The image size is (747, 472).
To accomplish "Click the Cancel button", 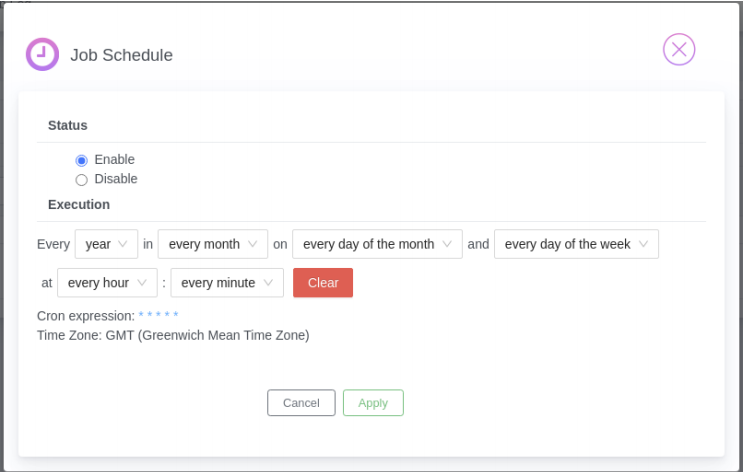I will [x=301, y=403].
